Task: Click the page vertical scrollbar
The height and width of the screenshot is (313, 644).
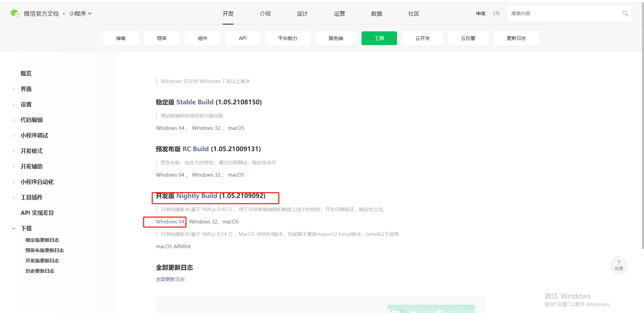Action: click(643, 126)
